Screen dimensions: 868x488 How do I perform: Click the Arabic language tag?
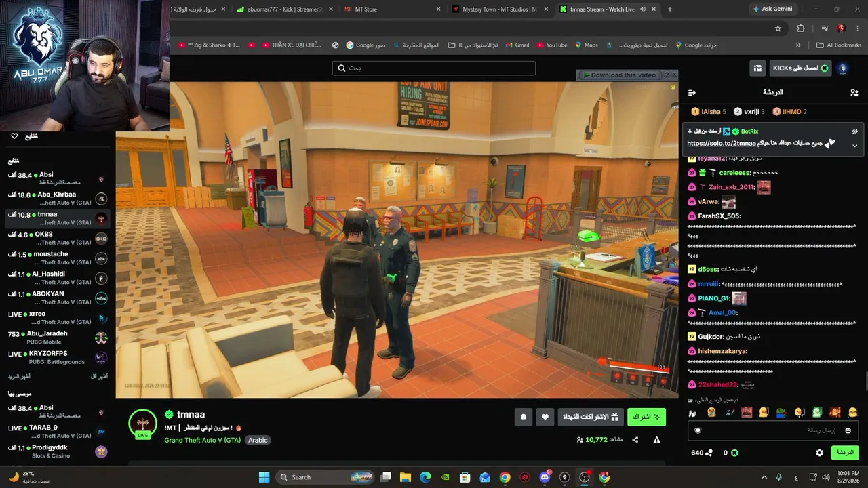click(258, 440)
